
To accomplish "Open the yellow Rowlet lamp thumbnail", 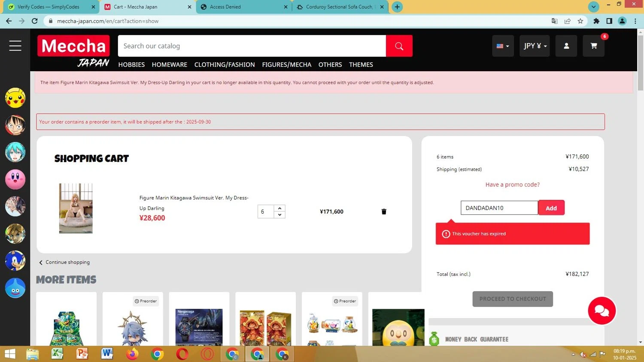I will [398, 327].
